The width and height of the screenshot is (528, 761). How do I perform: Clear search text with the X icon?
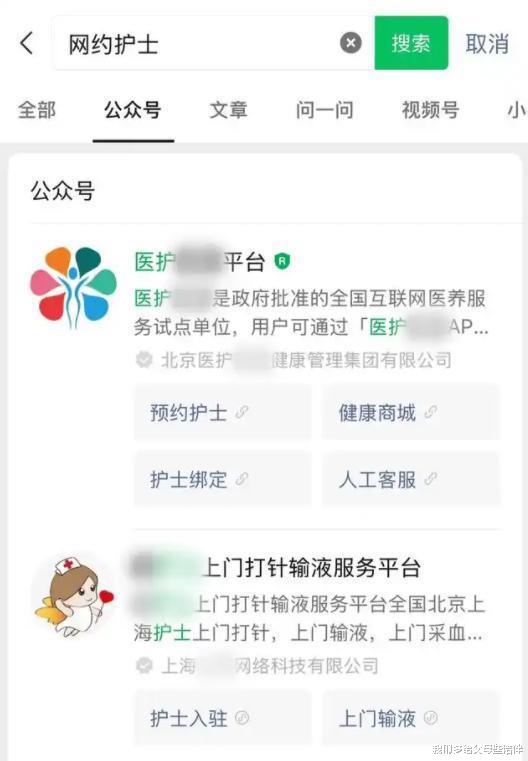pyautogui.click(x=351, y=43)
